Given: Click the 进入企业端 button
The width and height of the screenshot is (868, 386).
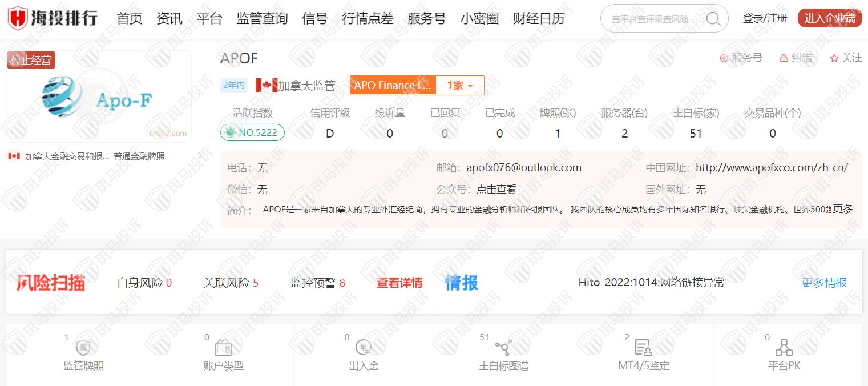Looking at the screenshot, I should 829,18.
